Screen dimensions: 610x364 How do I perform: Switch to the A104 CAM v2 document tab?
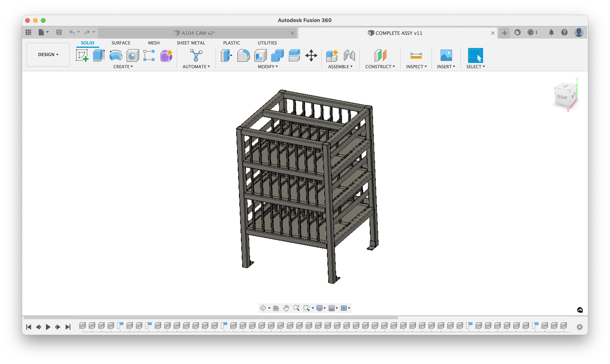click(198, 33)
